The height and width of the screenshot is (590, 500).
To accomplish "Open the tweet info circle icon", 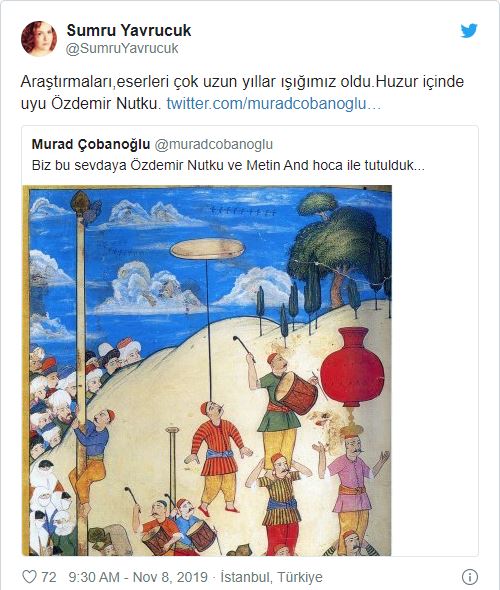I will 470,576.
